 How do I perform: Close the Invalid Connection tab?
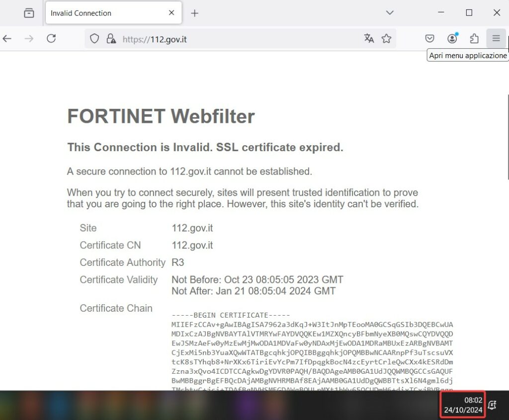point(171,13)
